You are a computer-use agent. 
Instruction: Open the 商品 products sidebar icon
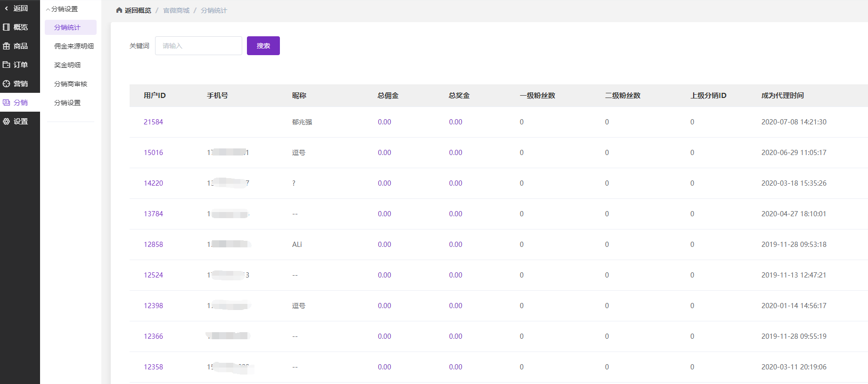point(6,46)
